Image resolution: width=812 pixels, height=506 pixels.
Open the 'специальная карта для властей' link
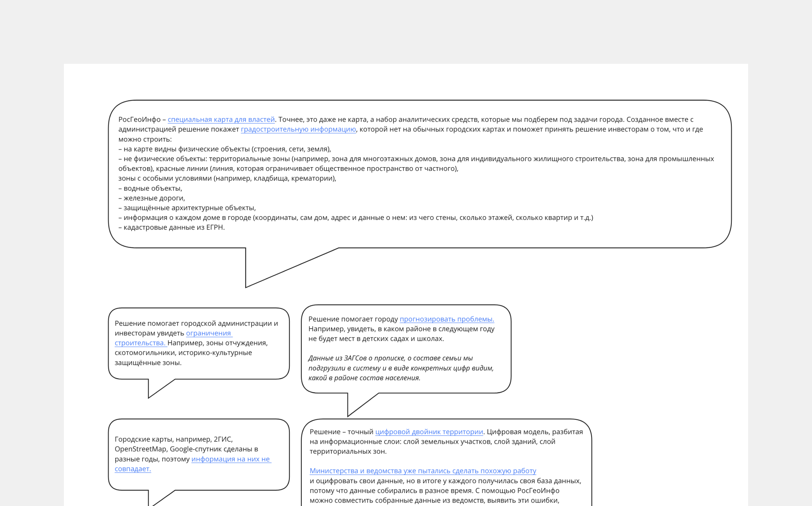tap(221, 119)
